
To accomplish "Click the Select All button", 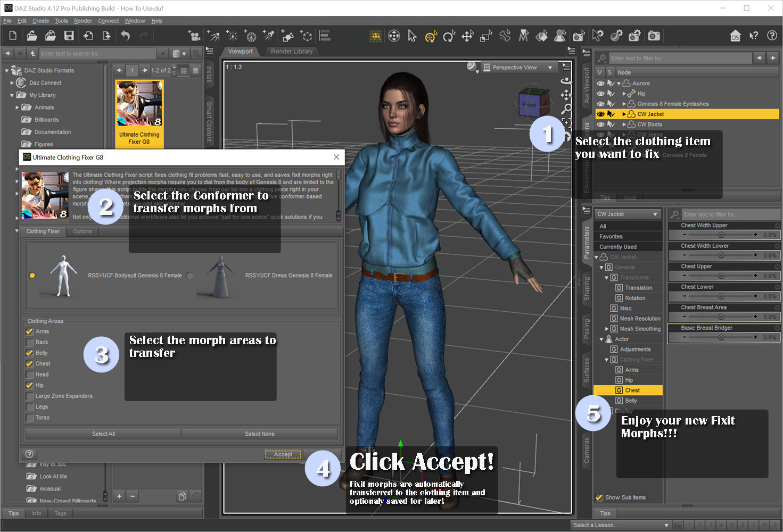I will pos(103,434).
